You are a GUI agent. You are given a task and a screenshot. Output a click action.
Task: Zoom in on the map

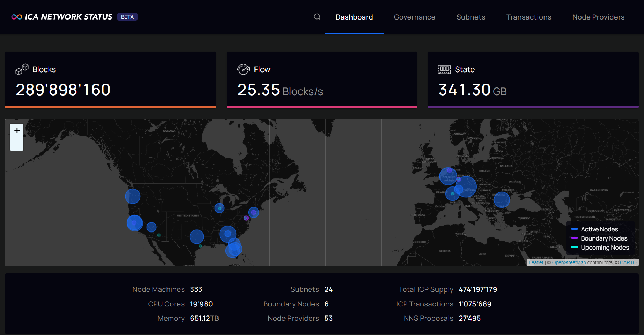(17, 131)
